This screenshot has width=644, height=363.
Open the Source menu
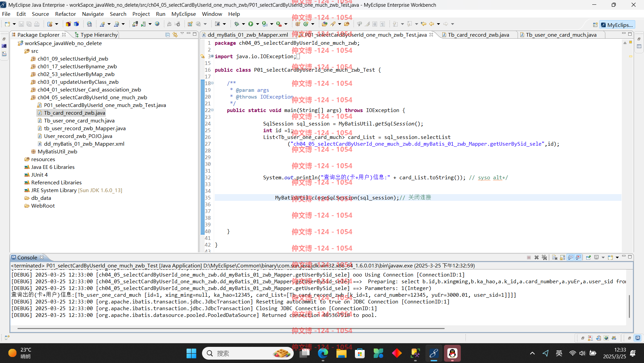[x=40, y=14]
